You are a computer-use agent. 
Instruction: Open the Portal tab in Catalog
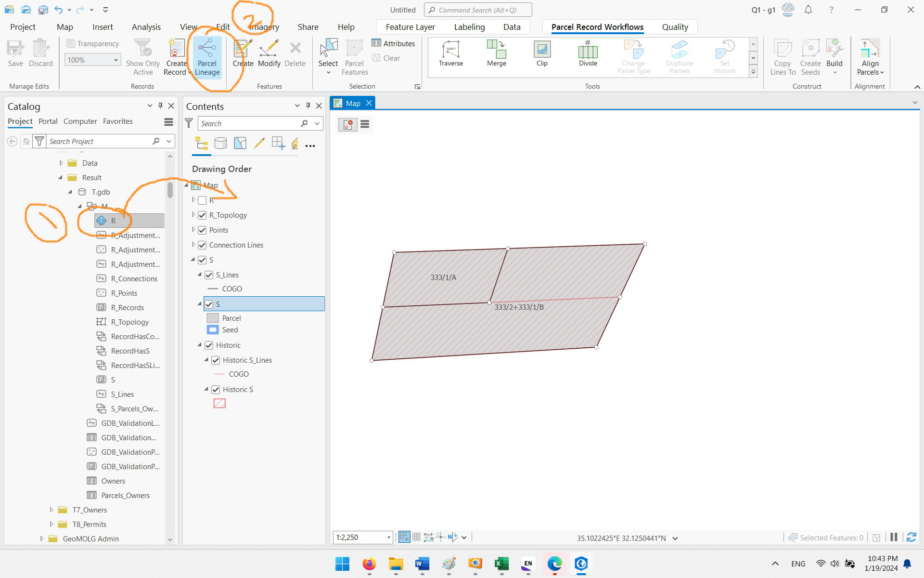pyautogui.click(x=48, y=121)
